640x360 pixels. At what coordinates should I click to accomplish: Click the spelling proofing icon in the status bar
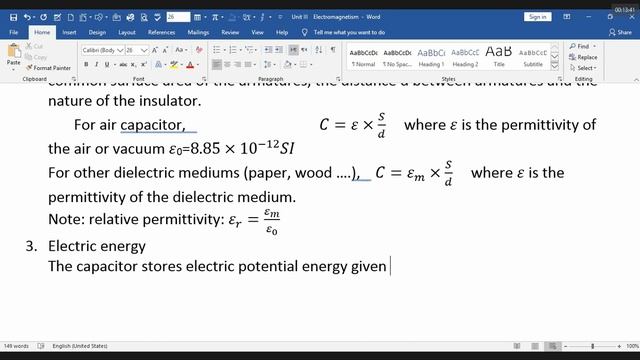tap(41, 346)
